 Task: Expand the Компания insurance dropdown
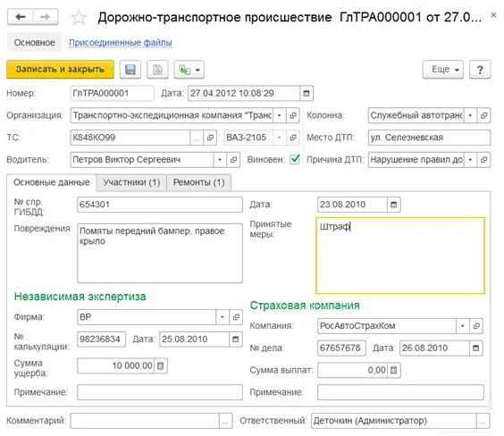pyautogui.click(x=463, y=326)
